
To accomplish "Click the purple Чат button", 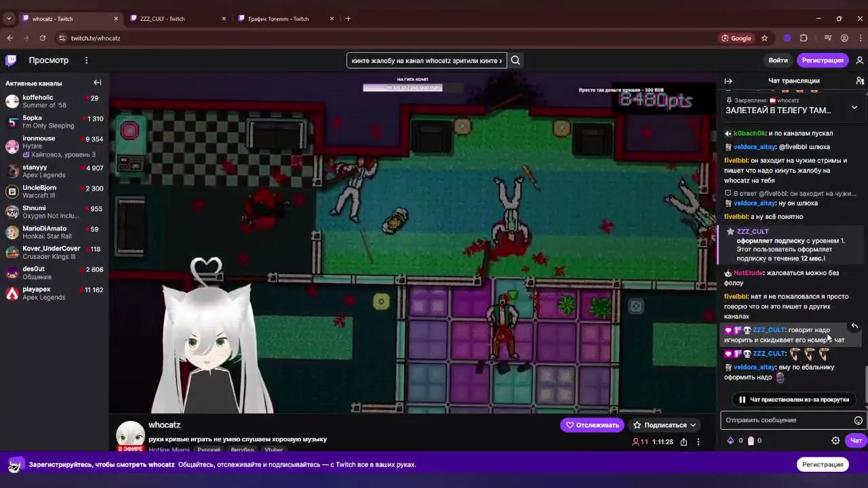I will (x=856, y=441).
